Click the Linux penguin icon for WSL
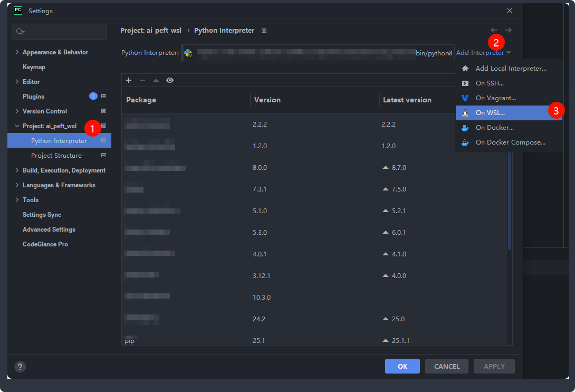 coord(465,113)
